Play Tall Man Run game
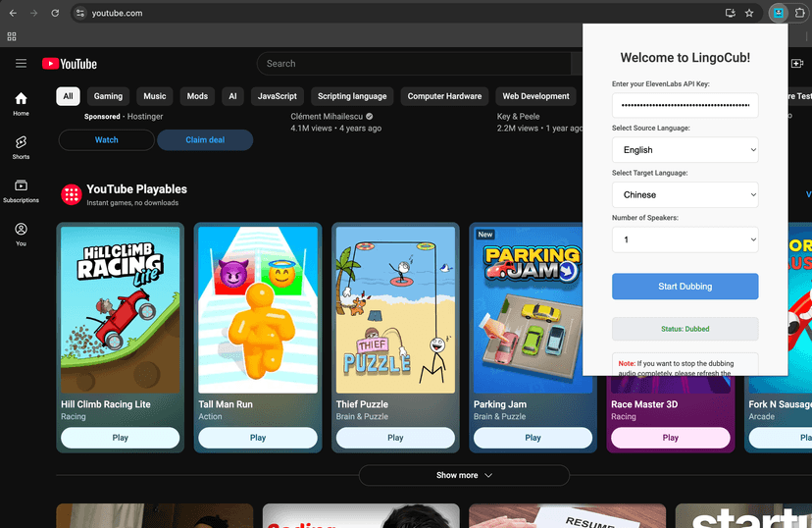Image resolution: width=812 pixels, height=528 pixels. [258, 438]
